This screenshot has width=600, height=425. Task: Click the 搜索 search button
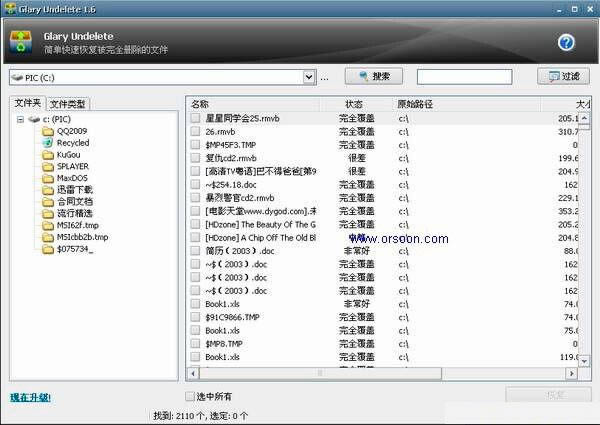tap(374, 77)
